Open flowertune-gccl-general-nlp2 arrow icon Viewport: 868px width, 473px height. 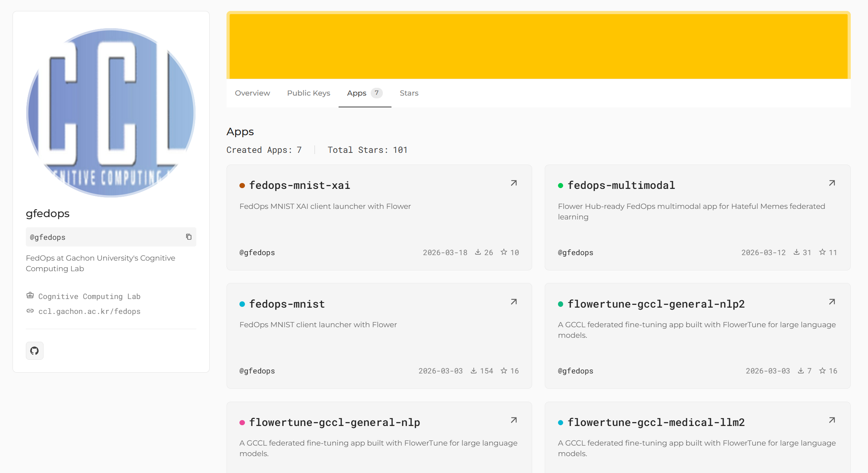click(832, 302)
